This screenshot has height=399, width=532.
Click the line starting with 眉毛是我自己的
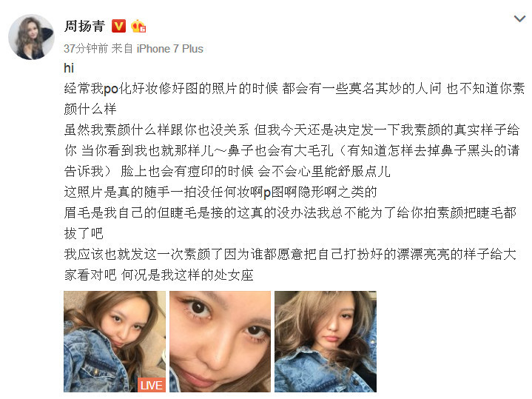click(291, 212)
